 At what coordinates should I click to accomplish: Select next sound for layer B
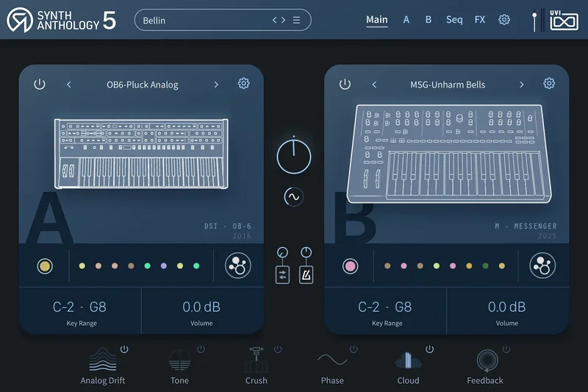click(521, 85)
